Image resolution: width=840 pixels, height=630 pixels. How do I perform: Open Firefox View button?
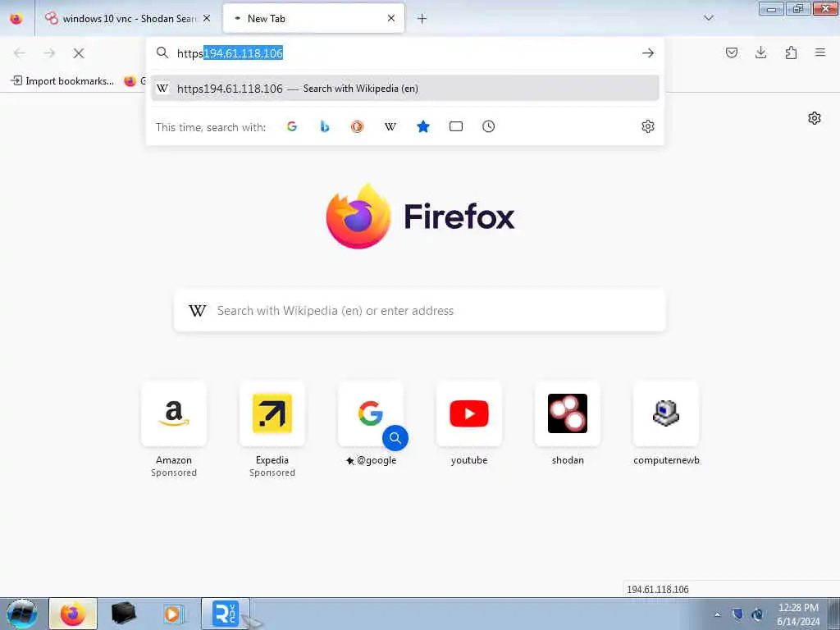(16, 19)
